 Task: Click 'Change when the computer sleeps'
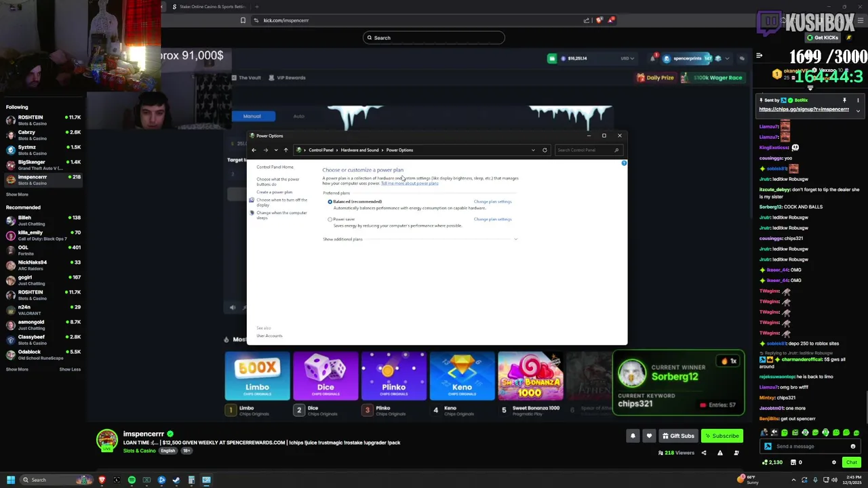coord(281,215)
